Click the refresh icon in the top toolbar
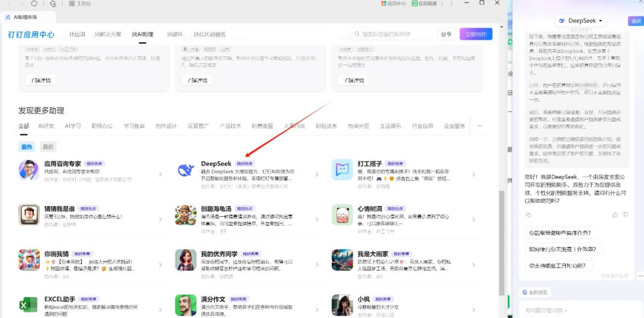The image size is (644, 318). tap(34, 3)
